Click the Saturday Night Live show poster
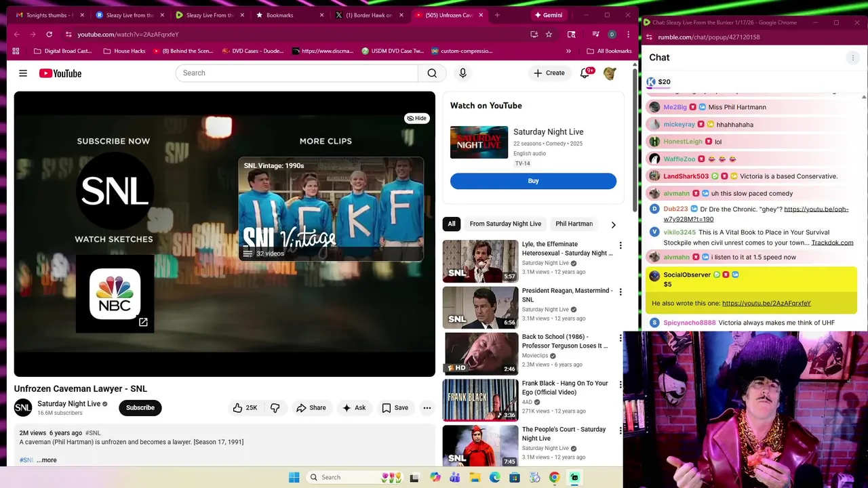Viewport: 868px width, 488px height. pos(479,142)
